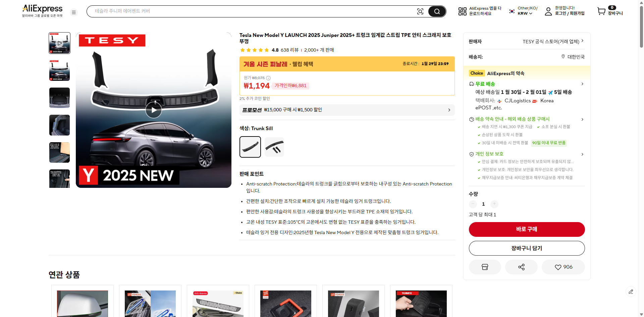This screenshot has width=644, height=317.
Task: Click the five-star rating icons
Action: coord(255,50)
